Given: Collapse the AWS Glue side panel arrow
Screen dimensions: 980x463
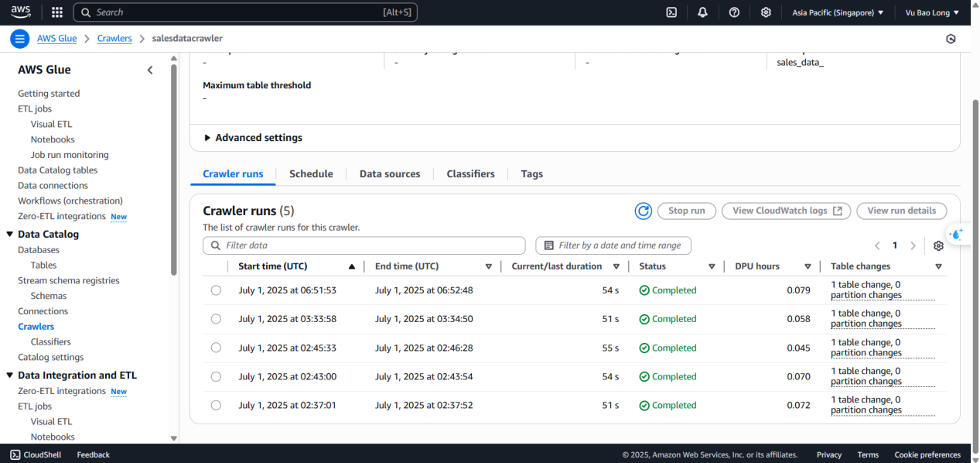Looking at the screenshot, I should [x=150, y=70].
